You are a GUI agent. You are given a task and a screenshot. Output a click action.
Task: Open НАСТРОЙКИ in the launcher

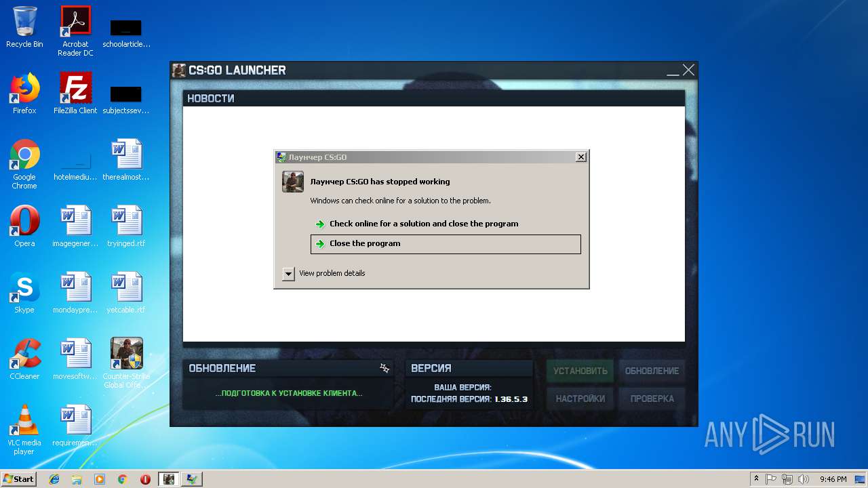point(580,399)
